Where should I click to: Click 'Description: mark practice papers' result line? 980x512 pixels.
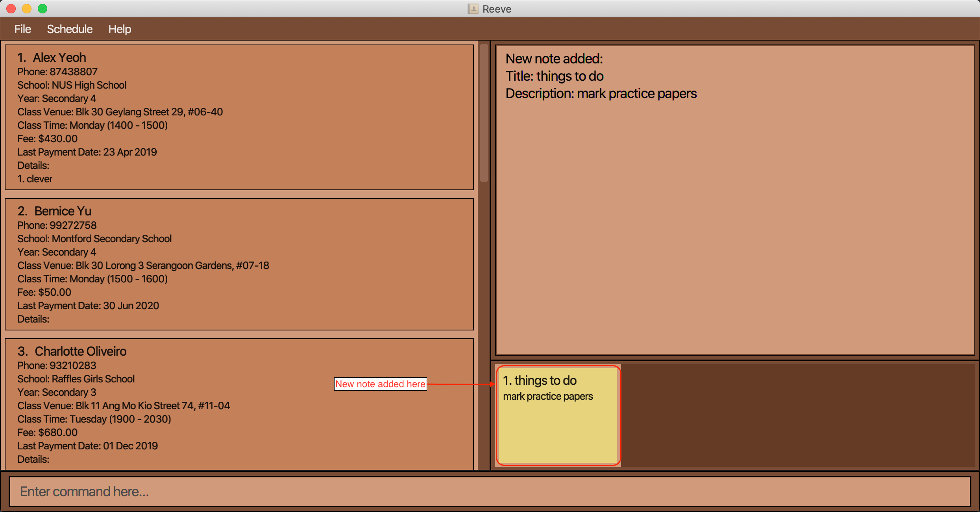[601, 93]
